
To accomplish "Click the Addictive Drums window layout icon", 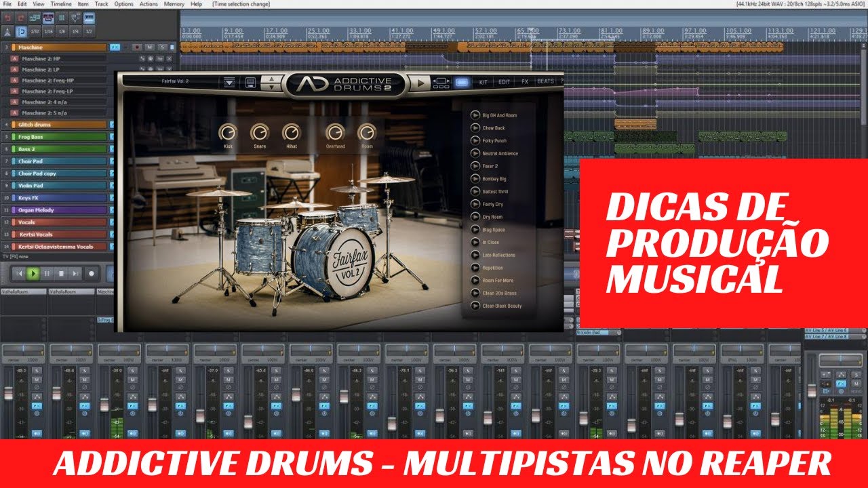I will [441, 83].
